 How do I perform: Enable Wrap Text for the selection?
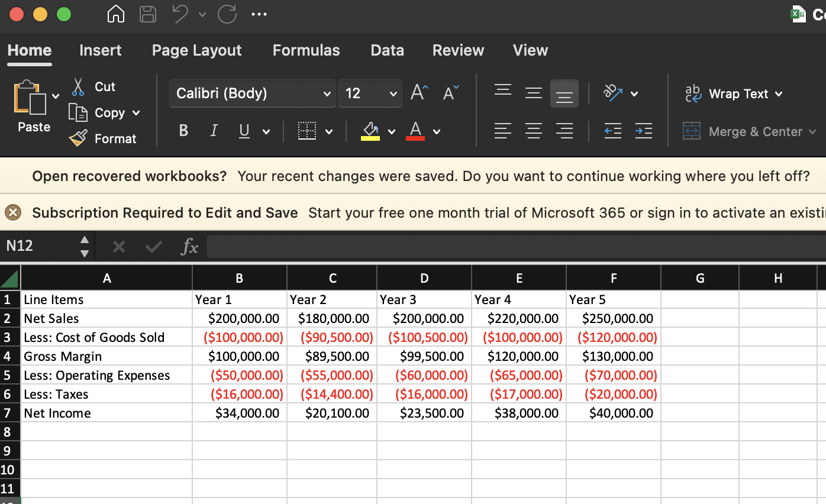pyautogui.click(x=734, y=93)
